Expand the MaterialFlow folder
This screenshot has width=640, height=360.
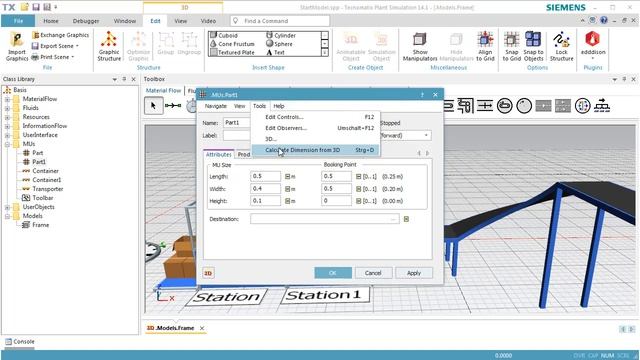(x=7, y=99)
